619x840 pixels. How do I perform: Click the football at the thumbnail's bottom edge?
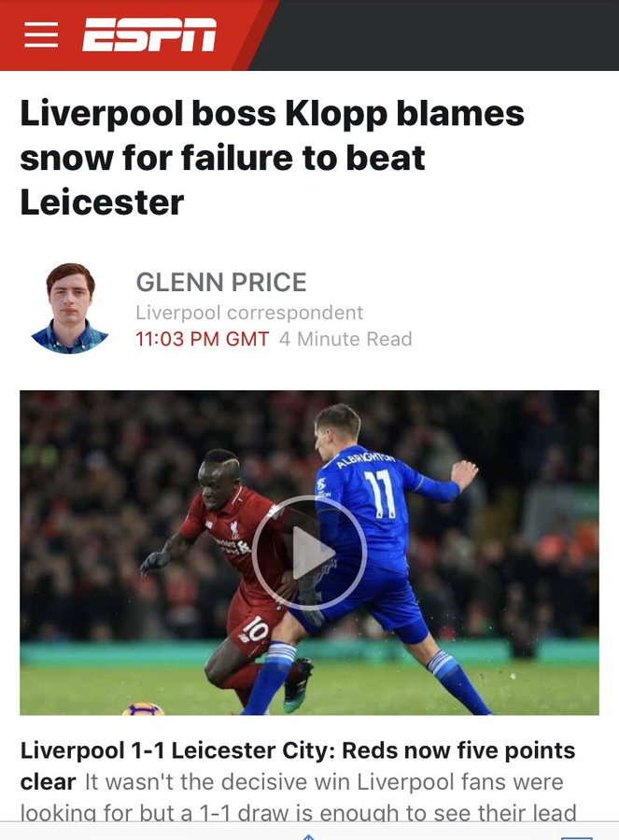143,708
